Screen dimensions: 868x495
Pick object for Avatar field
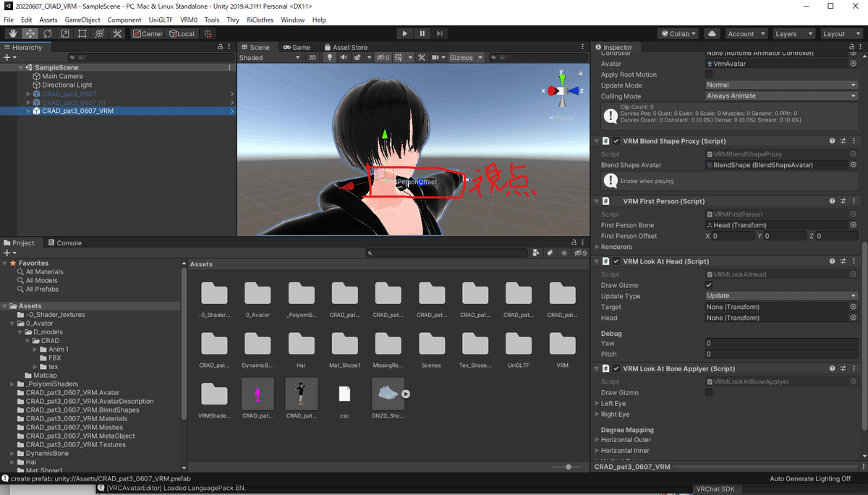[854, 64]
